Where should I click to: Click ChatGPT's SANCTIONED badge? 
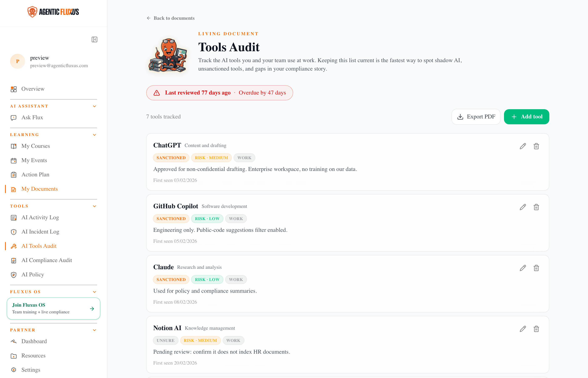pos(171,158)
